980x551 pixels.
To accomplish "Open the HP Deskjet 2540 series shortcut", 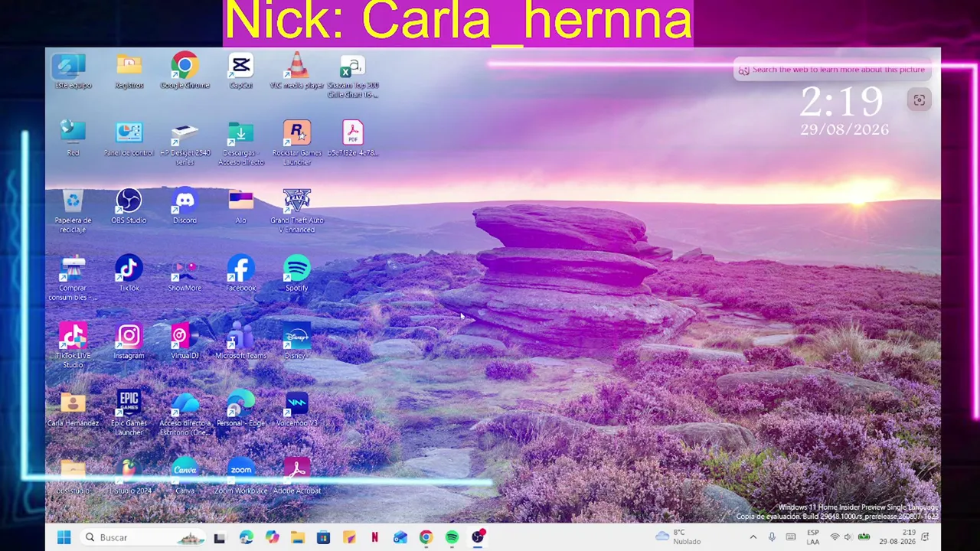I will [185, 143].
